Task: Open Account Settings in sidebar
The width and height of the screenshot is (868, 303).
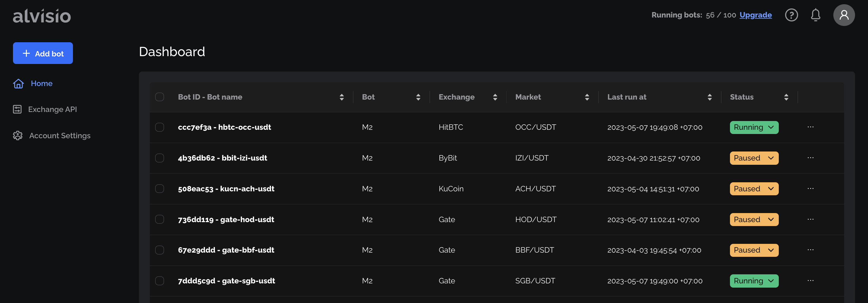Action: [x=60, y=136]
